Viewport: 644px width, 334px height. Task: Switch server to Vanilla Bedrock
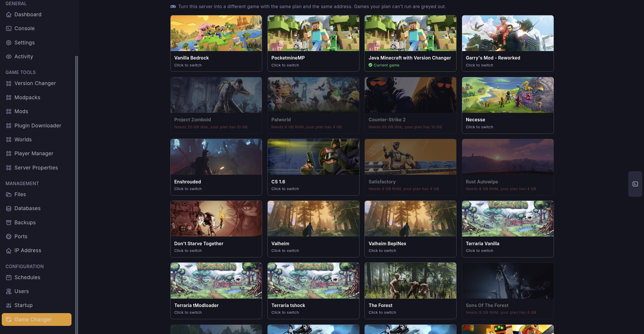(216, 43)
